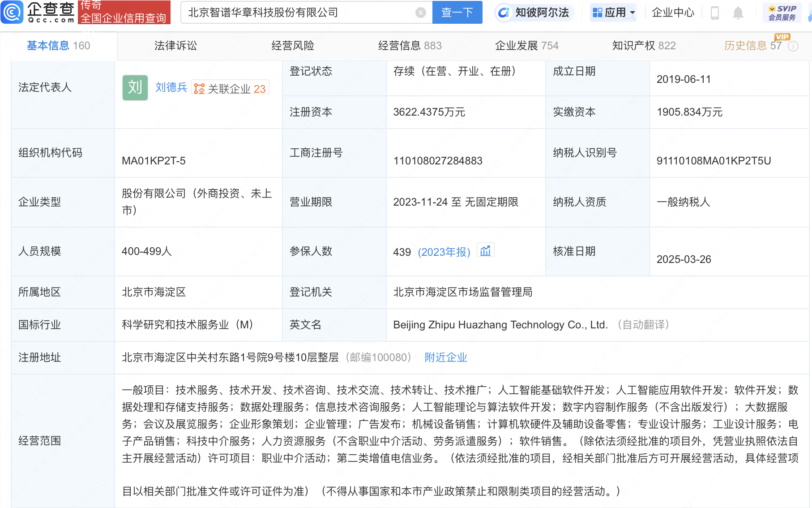Open the notifications bell icon
This screenshot has height=508, width=812.
coord(738,13)
